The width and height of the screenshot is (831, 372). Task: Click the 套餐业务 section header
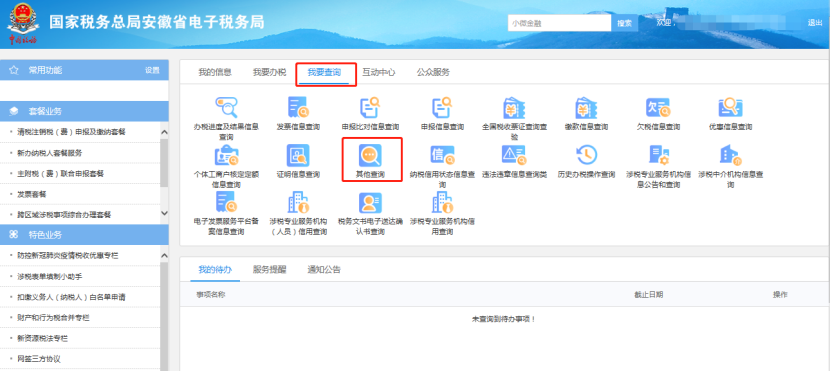84,111
